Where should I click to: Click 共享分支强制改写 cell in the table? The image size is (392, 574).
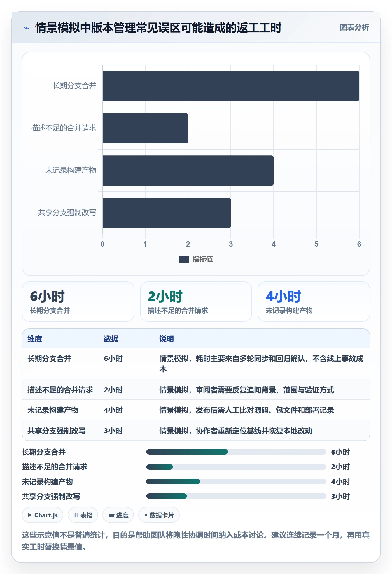click(x=57, y=431)
